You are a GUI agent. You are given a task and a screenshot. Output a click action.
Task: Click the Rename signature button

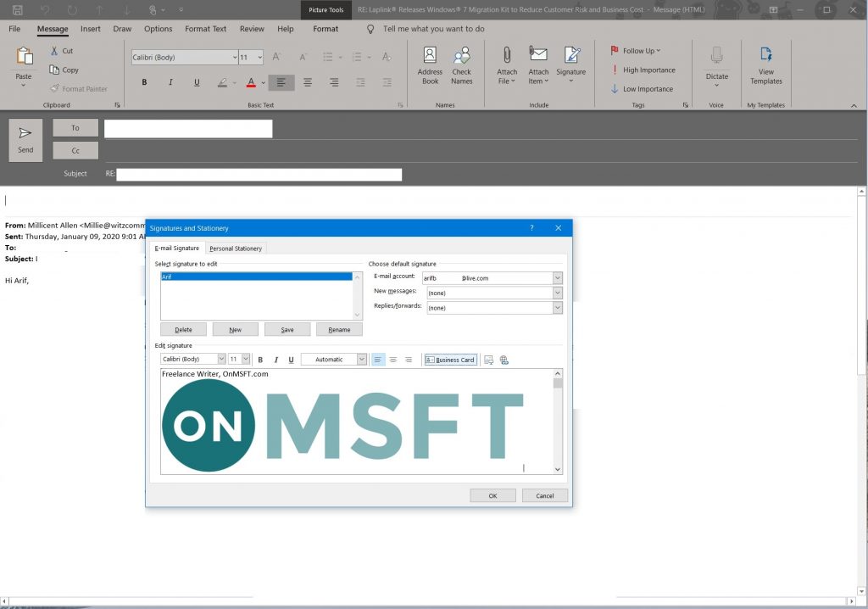click(x=339, y=329)
